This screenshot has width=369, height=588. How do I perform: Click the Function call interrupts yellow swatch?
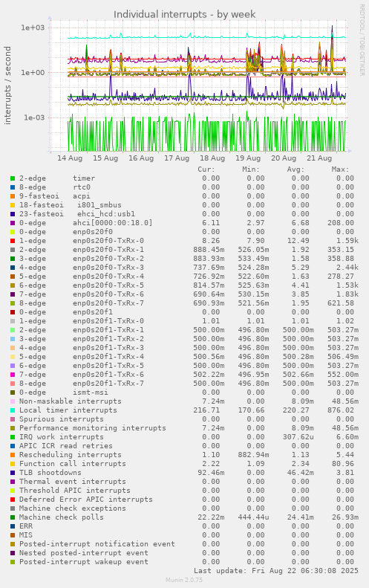click(x=13, y=464)
